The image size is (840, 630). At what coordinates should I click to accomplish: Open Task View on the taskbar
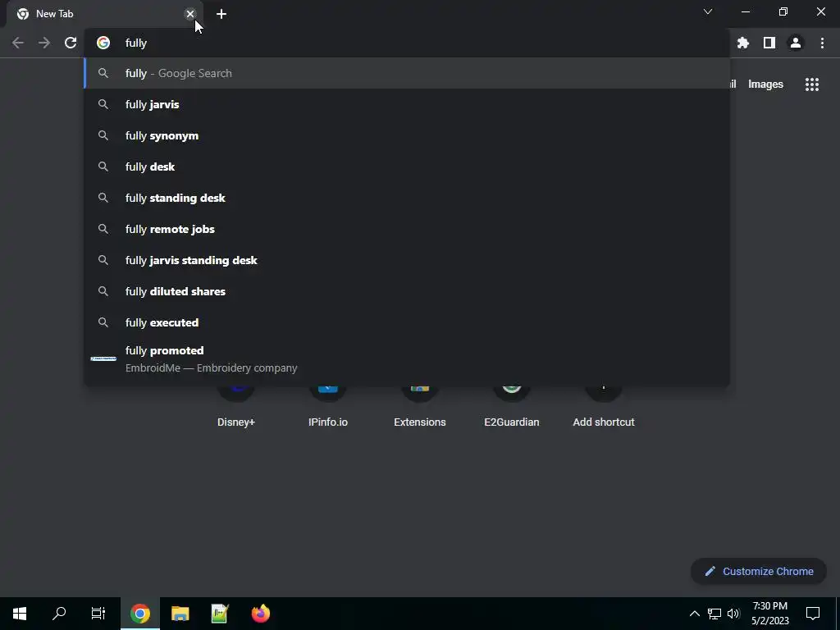coord(98,614)
